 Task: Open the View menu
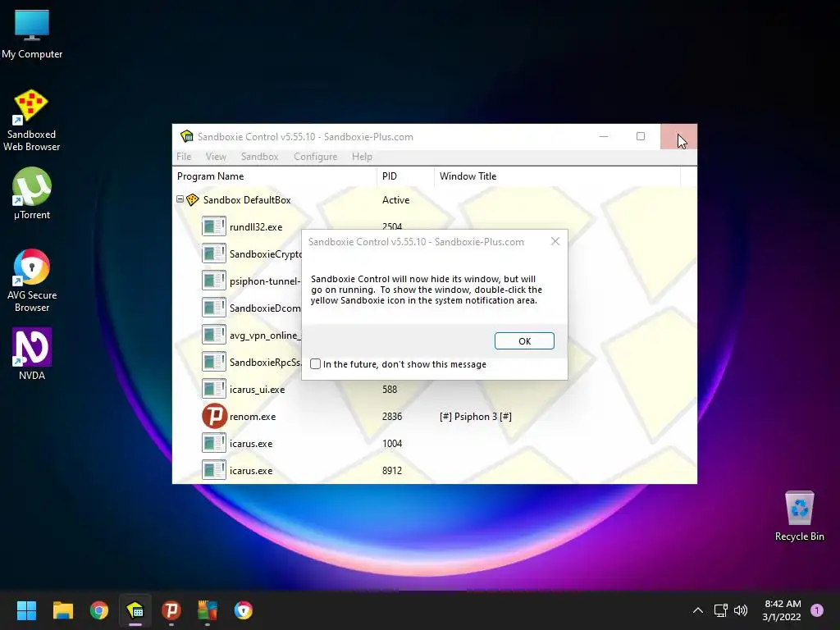pos(216,157)
